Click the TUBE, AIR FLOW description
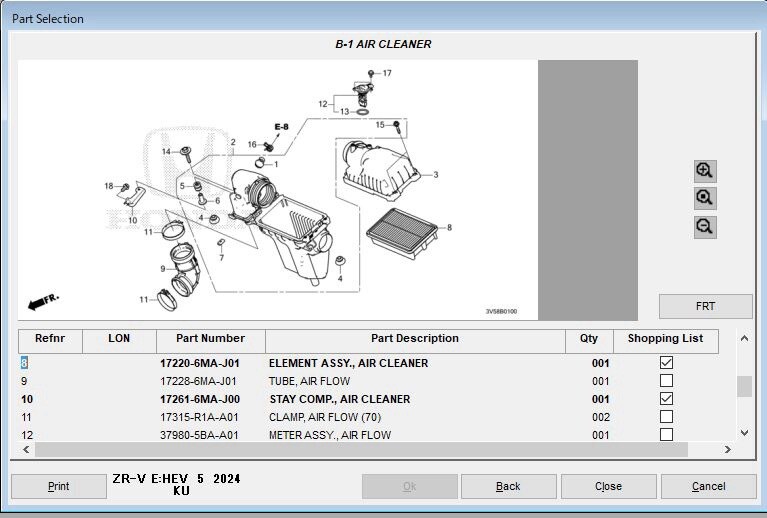The height and width of the screenshot is (518, 767). pos(309,381)
